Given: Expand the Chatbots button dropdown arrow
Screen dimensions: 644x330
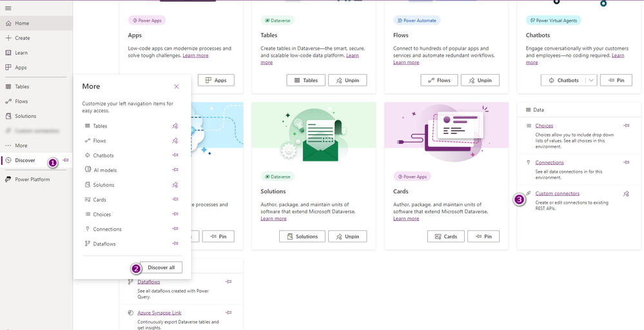Looking at the screenshot, I should 591,80.
